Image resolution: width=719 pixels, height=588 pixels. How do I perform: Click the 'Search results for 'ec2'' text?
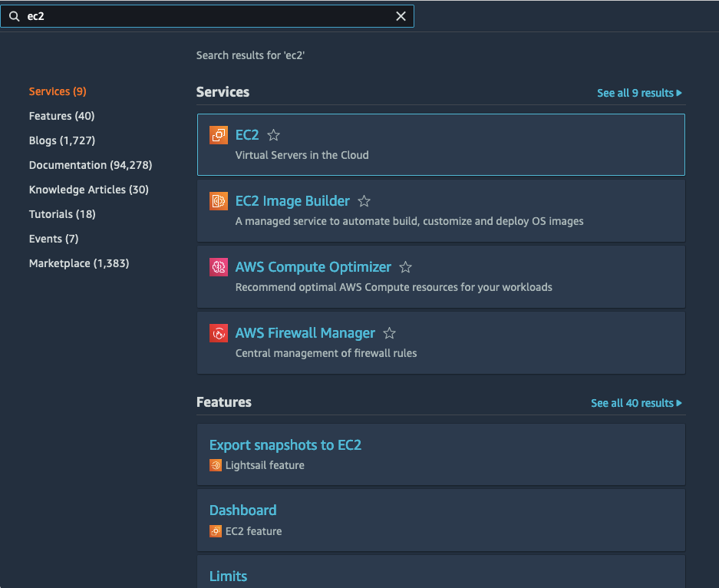pos(250,55)
